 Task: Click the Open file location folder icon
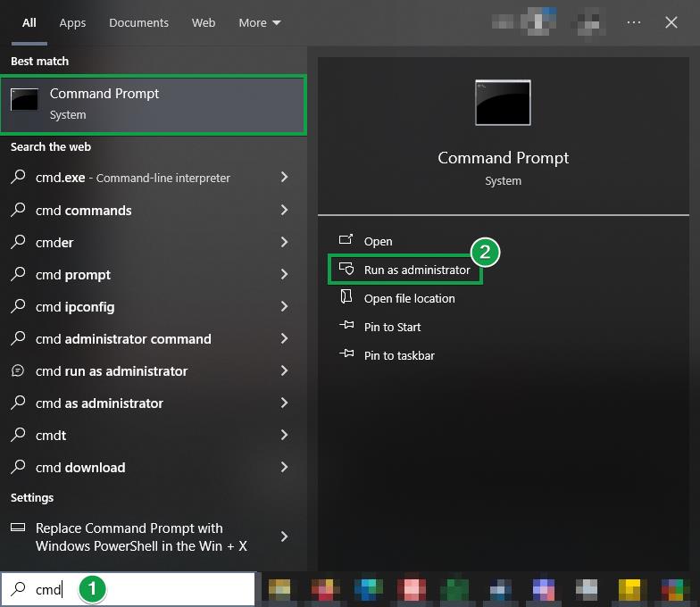tap(346, 298)
